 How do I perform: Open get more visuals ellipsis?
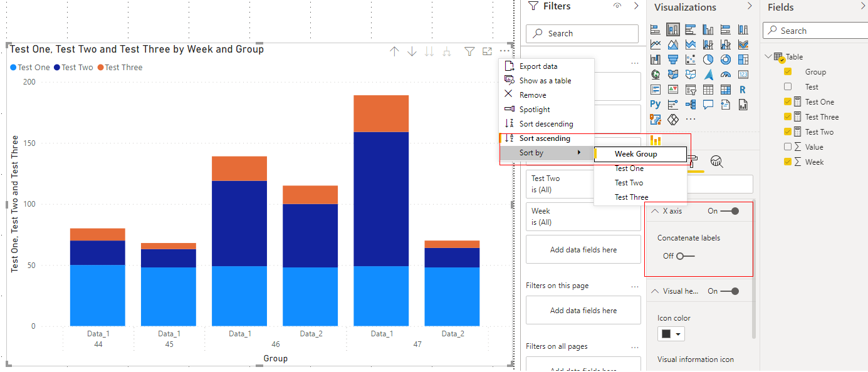click(x=691, y=119)
